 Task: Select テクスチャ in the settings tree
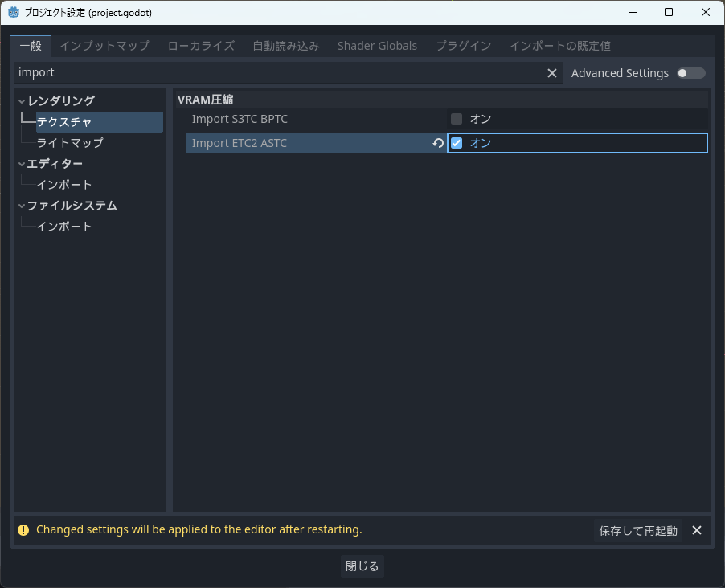tap(100, 122)
